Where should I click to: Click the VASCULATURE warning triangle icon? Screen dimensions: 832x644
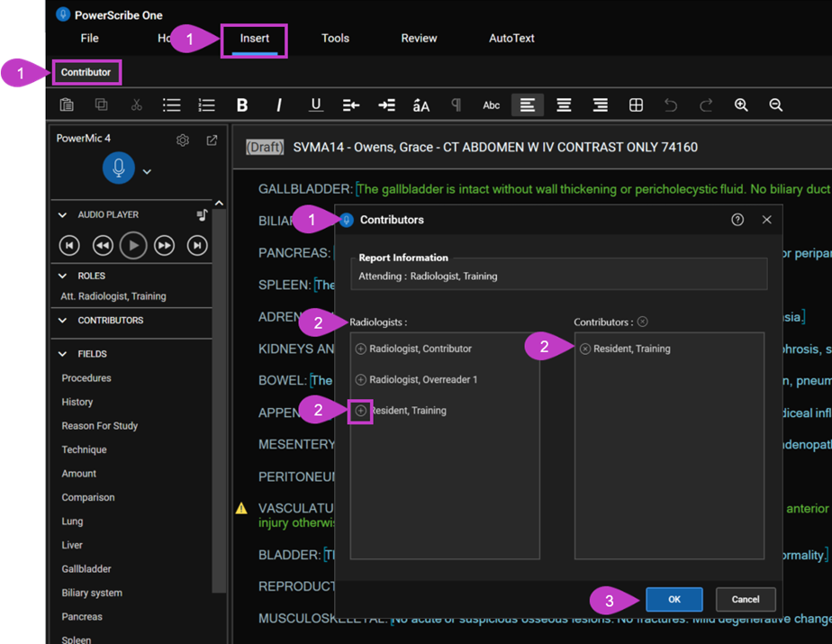pos(241,509)
